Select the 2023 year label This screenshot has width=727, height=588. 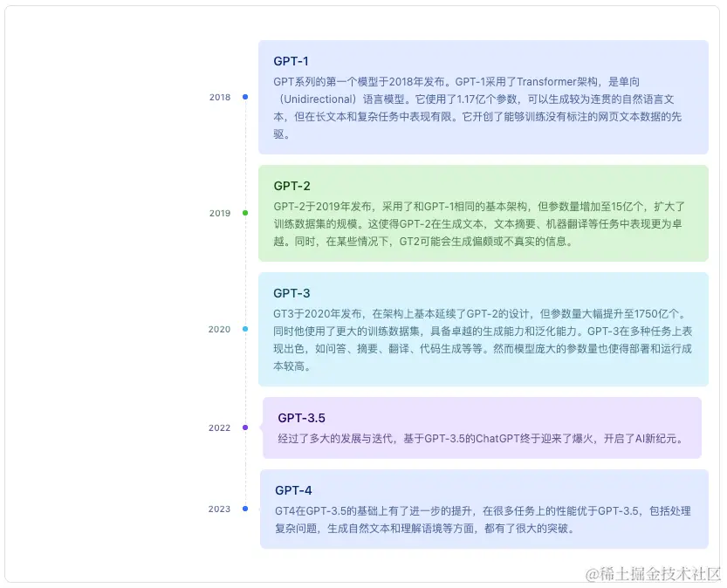click(x=219, y=509)
